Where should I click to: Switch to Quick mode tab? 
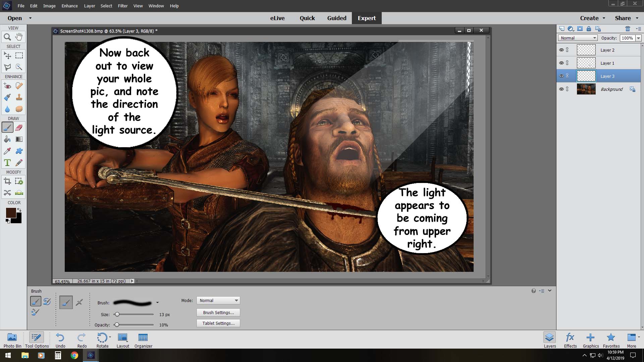point(307,18)
